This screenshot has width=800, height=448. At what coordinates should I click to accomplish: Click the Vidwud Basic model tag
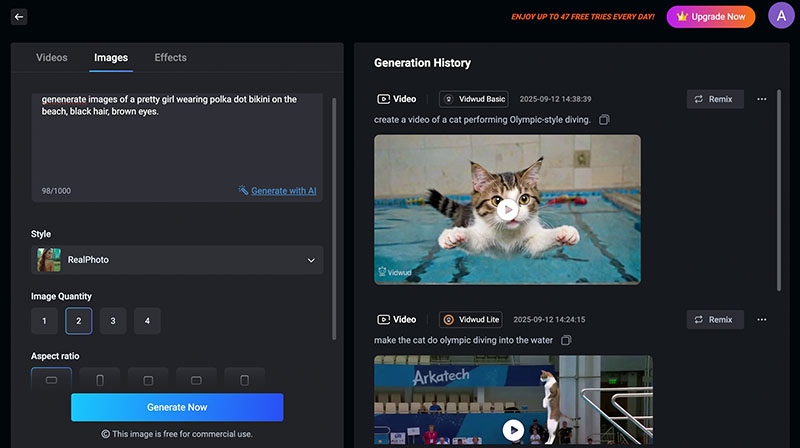click(x=473, y=99)
